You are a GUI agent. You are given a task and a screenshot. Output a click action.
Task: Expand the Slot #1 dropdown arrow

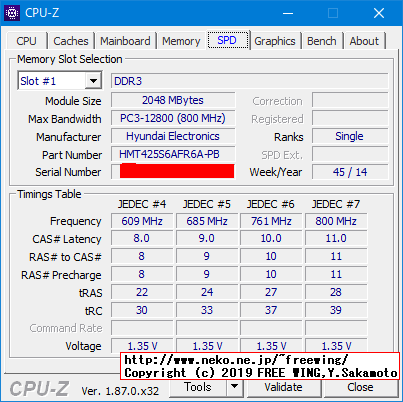[93, 81]
